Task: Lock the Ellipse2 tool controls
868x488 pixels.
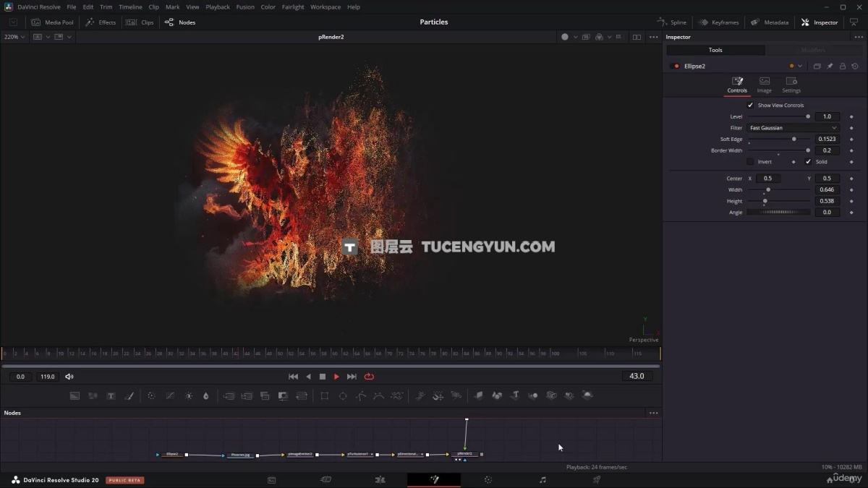Action: (x=842, y=66)
